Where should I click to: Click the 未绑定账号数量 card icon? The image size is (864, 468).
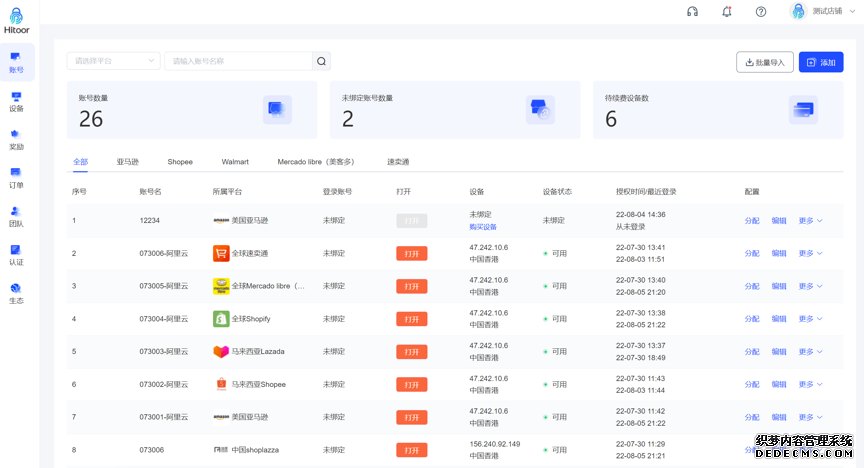(540, 110)
